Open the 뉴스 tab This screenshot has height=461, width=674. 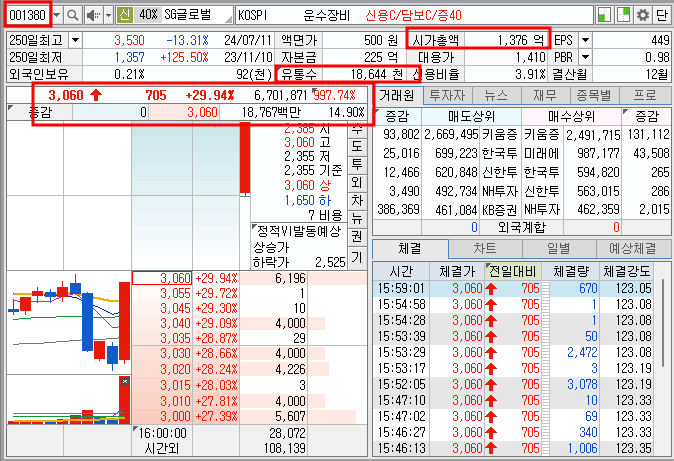[496, 95]
